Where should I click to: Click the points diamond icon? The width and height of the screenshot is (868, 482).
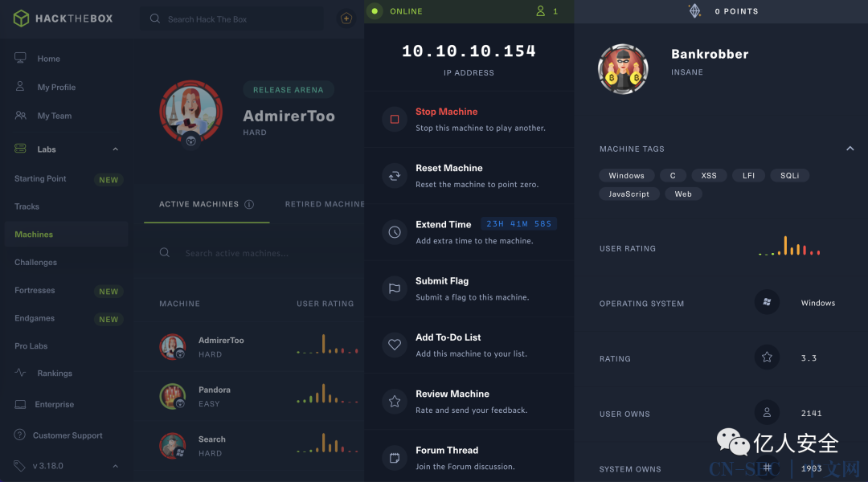click(x=694, y=10)
